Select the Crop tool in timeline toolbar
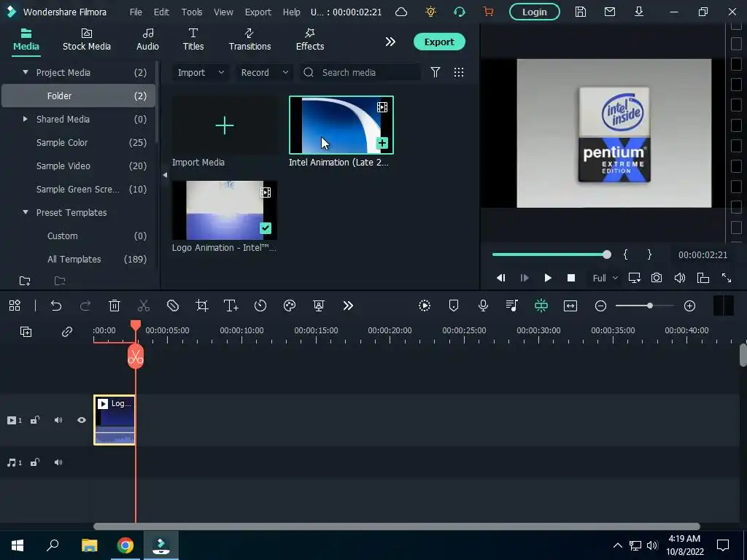 pos(202,306)
